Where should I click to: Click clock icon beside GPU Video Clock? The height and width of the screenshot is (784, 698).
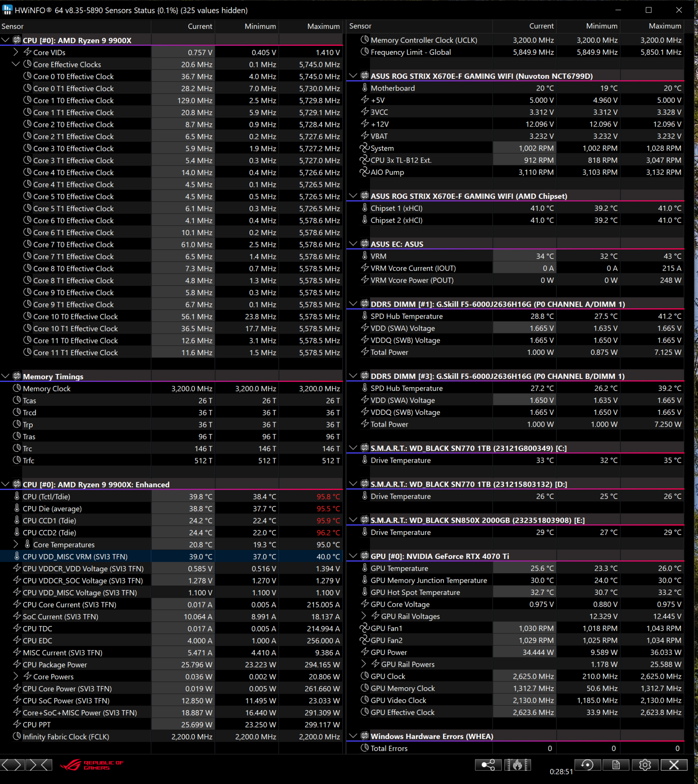[365, 700]
